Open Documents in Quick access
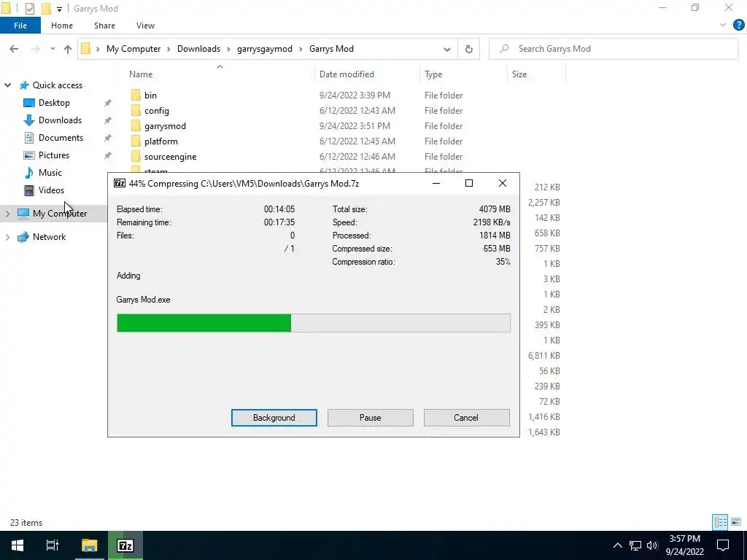The height and width of the screenshot is (560, 747). pyautogui.click(x=61, y=138)
